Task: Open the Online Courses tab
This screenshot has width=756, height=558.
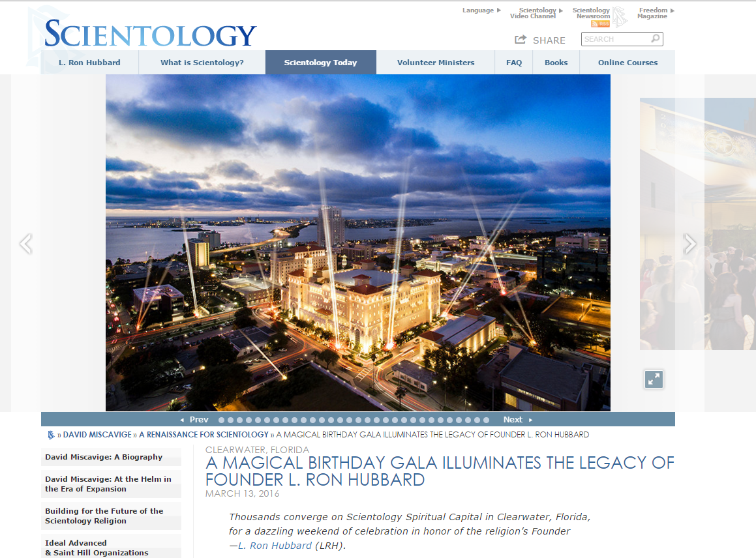Action: pyautogui.click(x=627, y=62)
